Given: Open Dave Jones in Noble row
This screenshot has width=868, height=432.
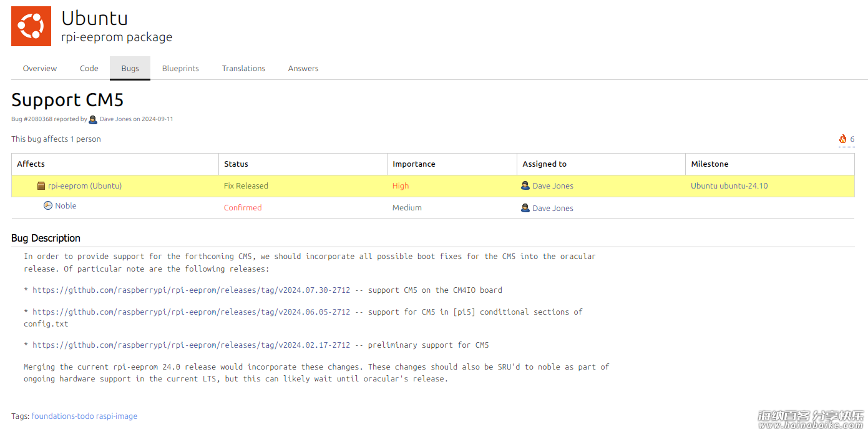Looking at the screenshot, I should click(x=553, y=209).
